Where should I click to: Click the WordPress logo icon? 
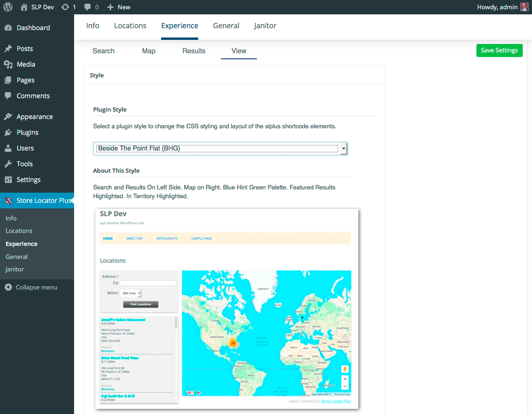point(8,7)
